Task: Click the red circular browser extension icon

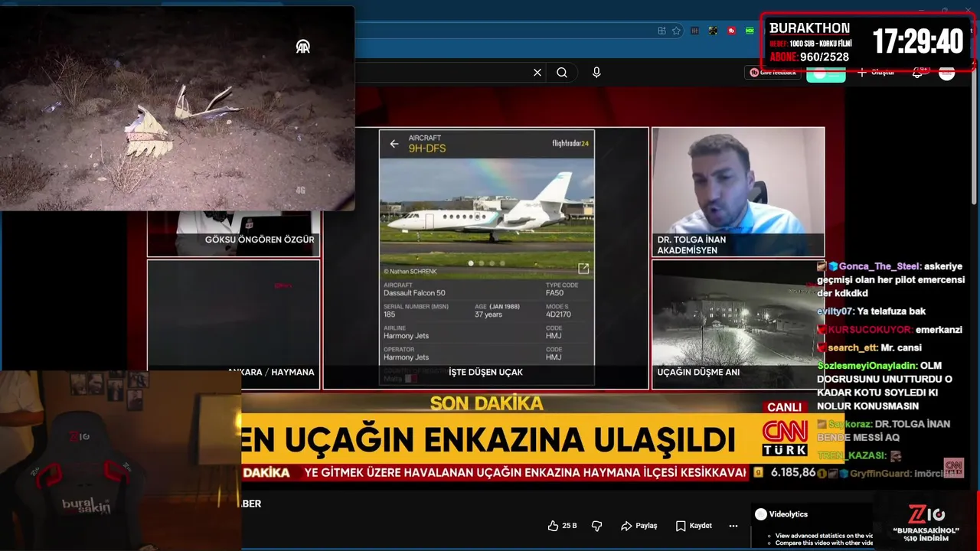Action: [x=732, y=31]
